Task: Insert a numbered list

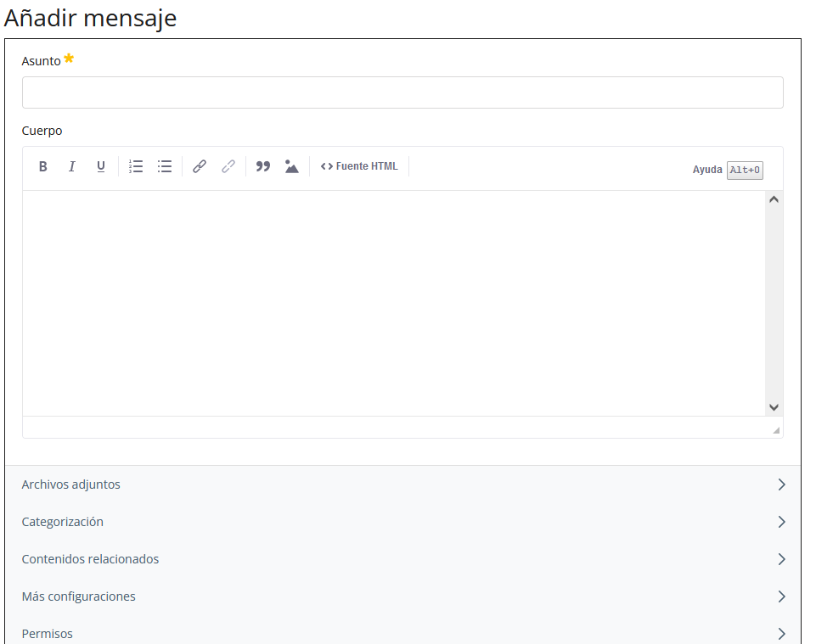Action: (x=136, y=166)
